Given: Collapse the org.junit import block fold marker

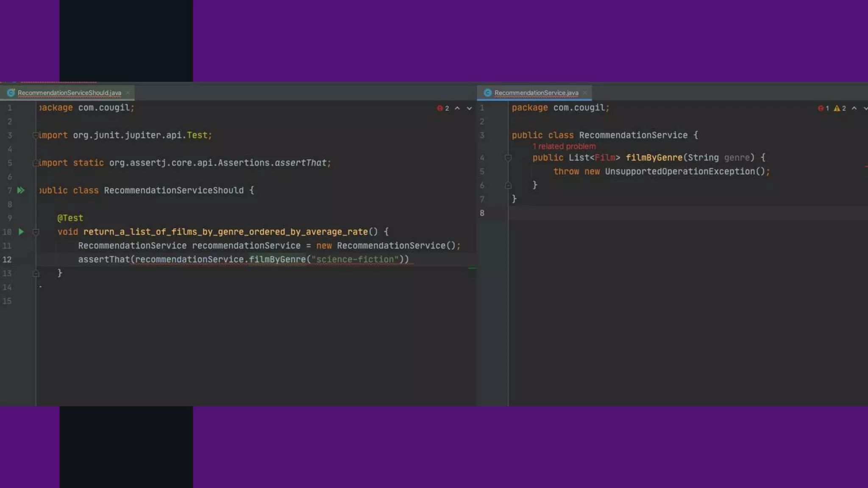Looking at the screenshot, I should click(x=36, y=136).
